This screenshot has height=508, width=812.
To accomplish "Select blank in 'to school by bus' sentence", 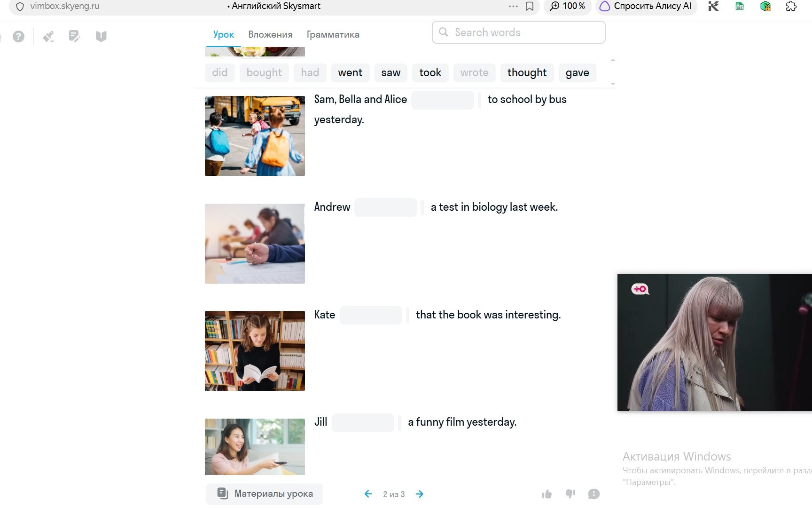I will coord(443,100).
